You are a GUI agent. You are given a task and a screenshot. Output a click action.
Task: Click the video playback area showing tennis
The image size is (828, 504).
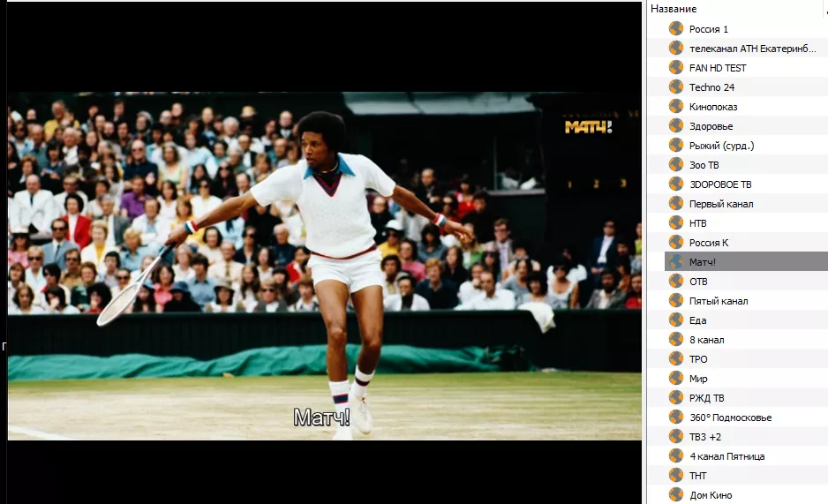coord(324,266)
